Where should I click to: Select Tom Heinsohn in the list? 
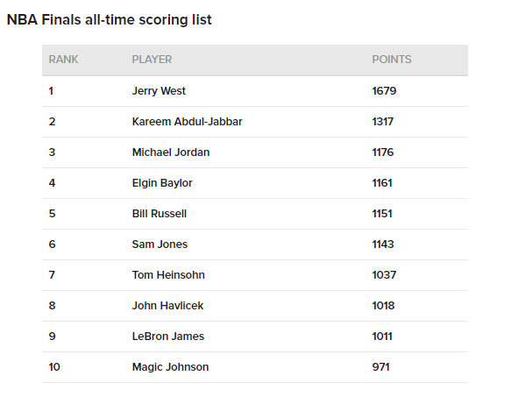168,275
